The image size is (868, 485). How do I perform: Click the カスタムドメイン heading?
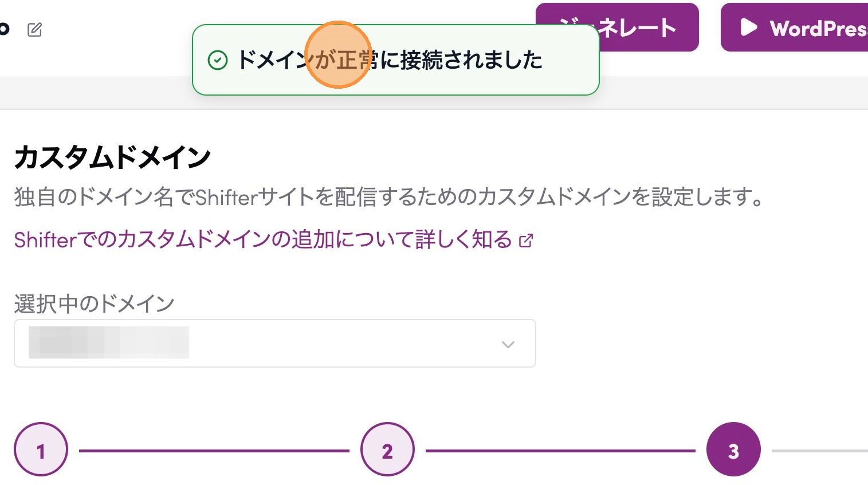point(112,157)
